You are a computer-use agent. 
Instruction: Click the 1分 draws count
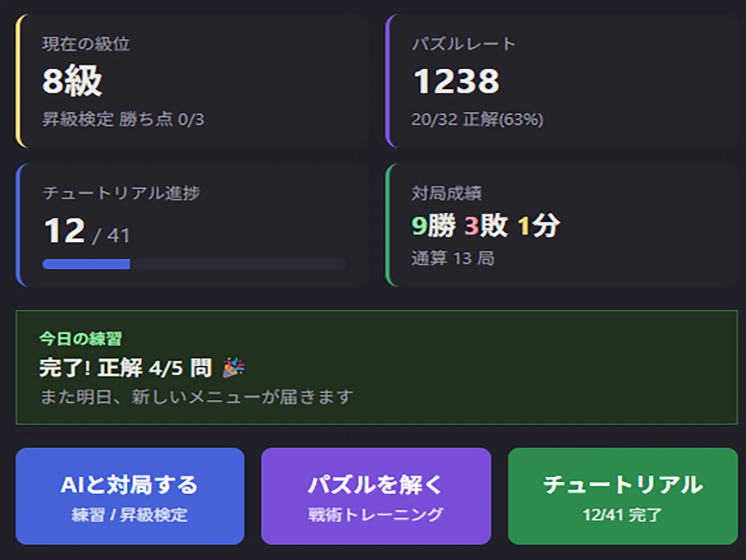[x=538, y=226]
